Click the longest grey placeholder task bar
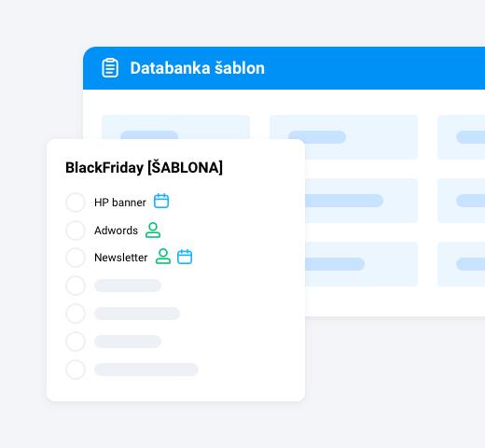 [x=146, y=370]
